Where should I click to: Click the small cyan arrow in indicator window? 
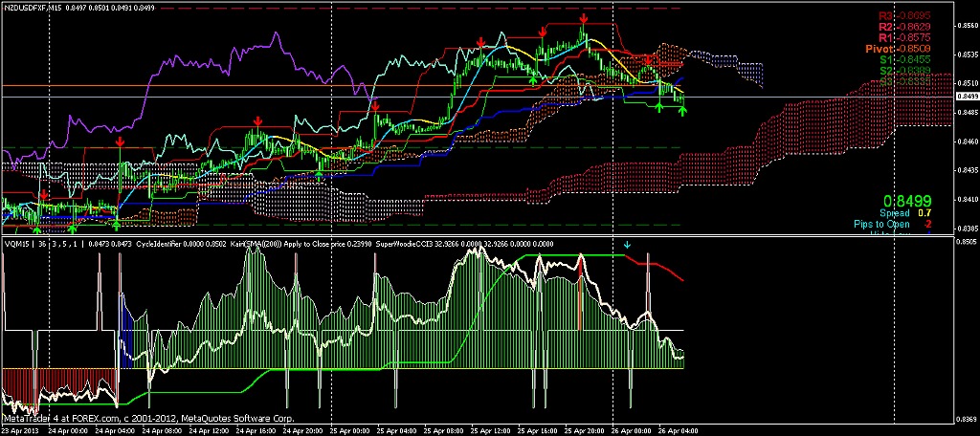point(627,245)
